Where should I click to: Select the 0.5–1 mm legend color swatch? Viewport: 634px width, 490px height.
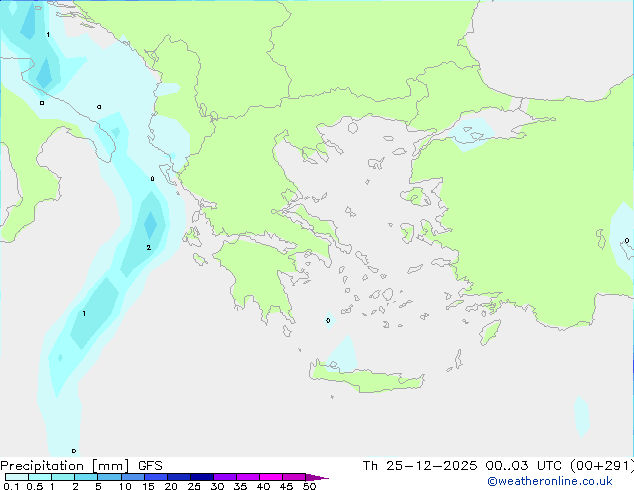click(x=40, y=477)
